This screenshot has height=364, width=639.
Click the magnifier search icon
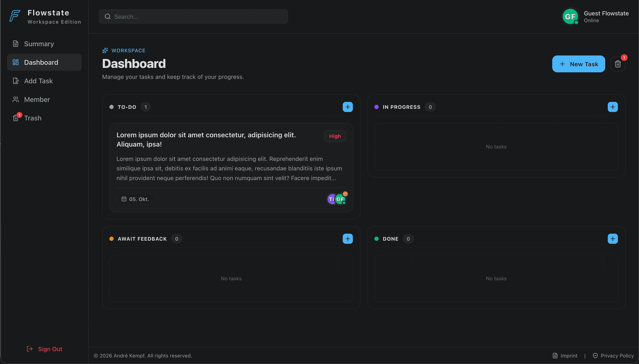pos(108,16)
